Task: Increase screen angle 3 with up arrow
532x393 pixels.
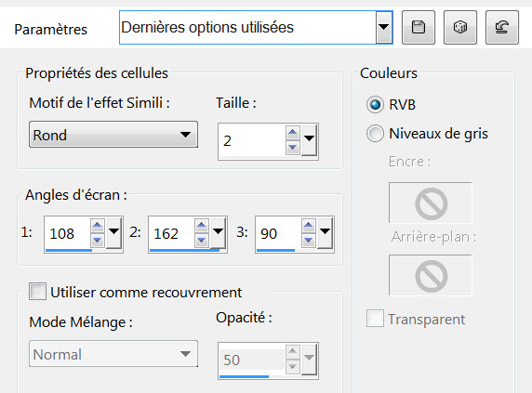Action: tap(308, 225)
